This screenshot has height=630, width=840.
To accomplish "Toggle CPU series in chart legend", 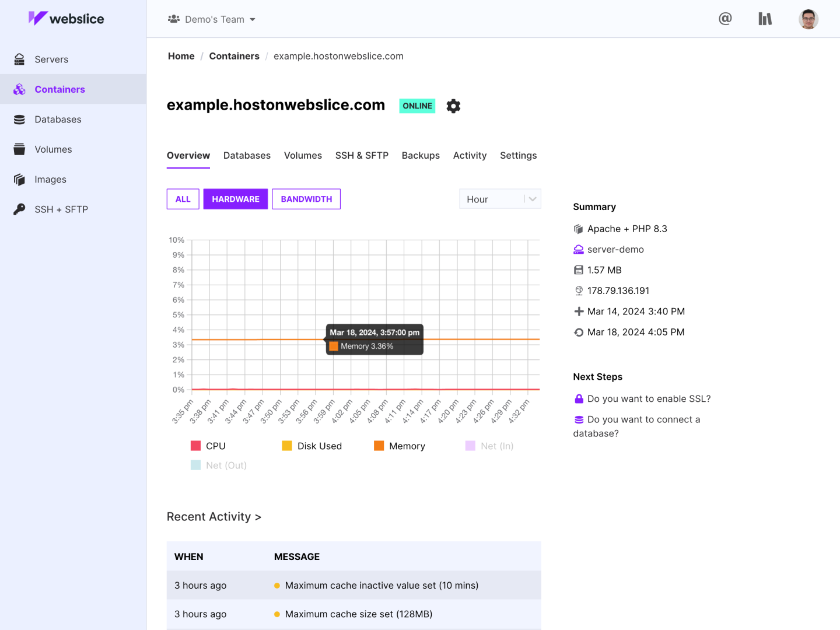I will click(x=208, y=446).
